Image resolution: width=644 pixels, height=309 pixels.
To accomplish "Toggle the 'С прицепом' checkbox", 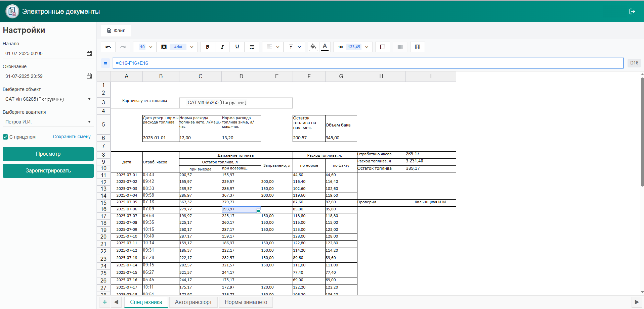I will pyautogui.click(x=5, y=137).
